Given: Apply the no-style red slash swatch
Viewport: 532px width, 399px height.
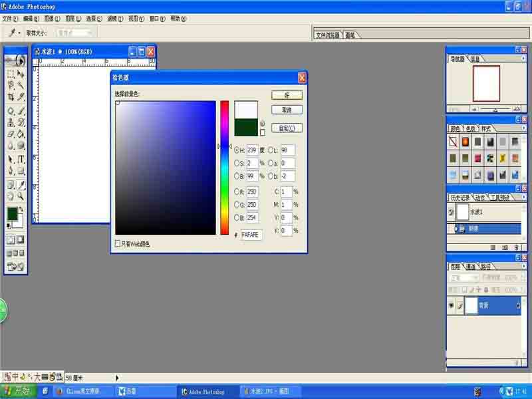Looking at the screenshot, I should (x=453, y=141).
